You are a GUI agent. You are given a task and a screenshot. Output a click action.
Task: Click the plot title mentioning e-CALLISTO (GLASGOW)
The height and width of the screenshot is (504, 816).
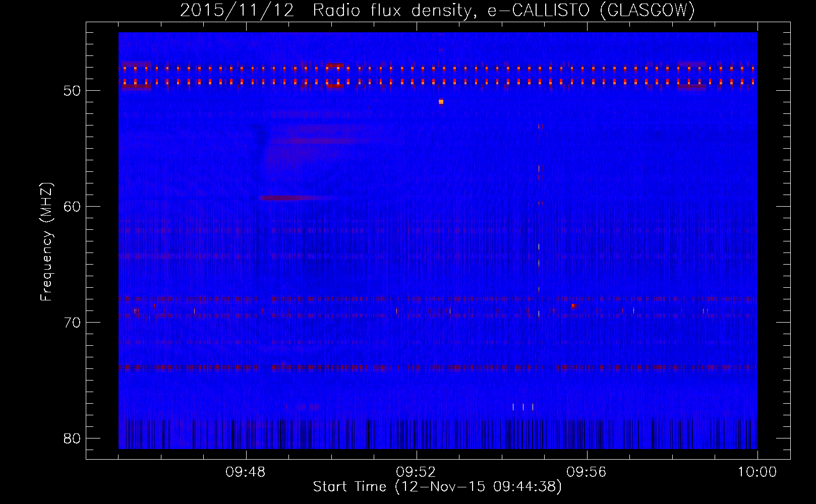[x=437, y=10]
